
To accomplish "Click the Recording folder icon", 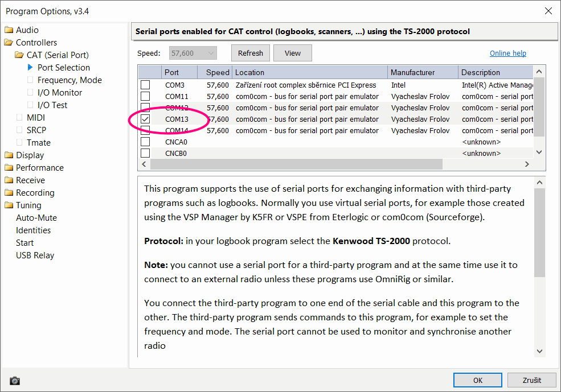I will [9, 192].
